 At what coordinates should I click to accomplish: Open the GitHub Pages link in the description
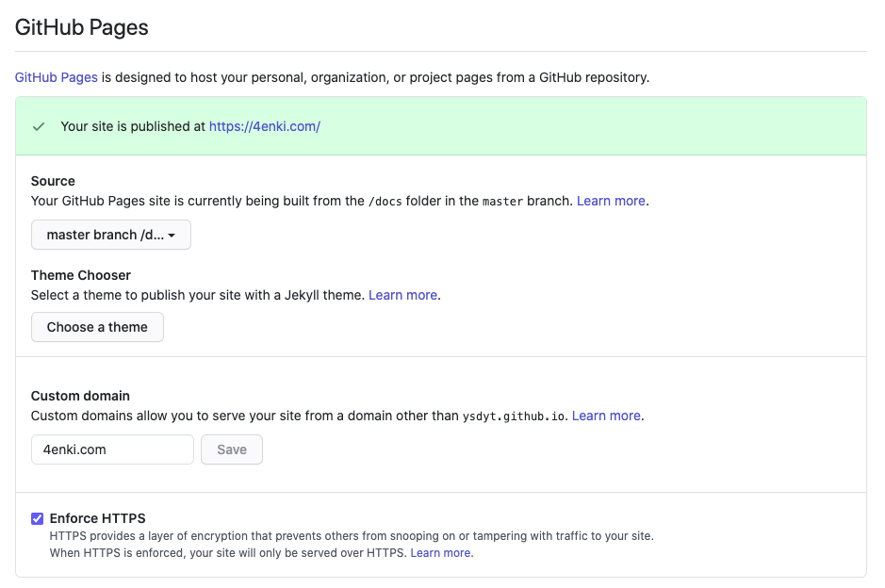(x=56, y=77)
